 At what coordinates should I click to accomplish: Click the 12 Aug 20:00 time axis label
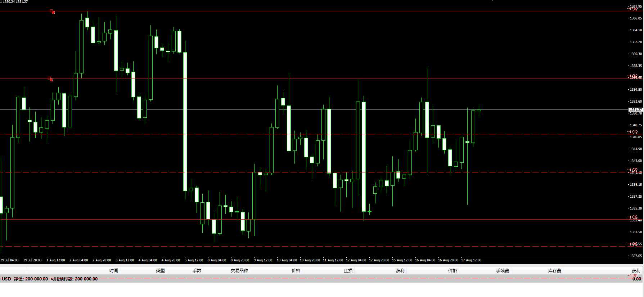coord(379,260)
